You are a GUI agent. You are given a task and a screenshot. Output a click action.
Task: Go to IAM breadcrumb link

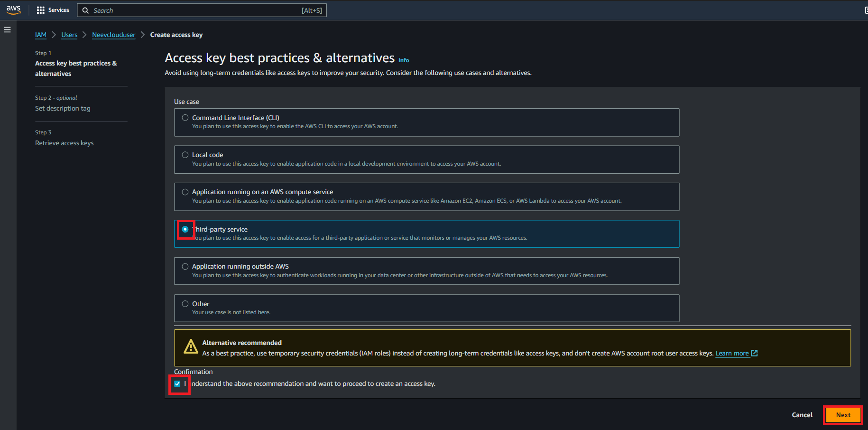pos(41,35)
